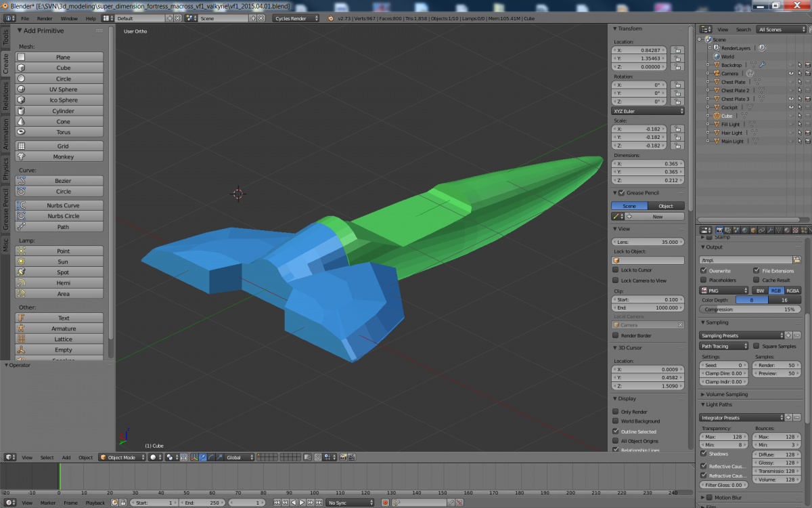This screenshot has height=508, width=812.
Task: Expand the Backdrop object in outliner
Action: click(708, 65)
